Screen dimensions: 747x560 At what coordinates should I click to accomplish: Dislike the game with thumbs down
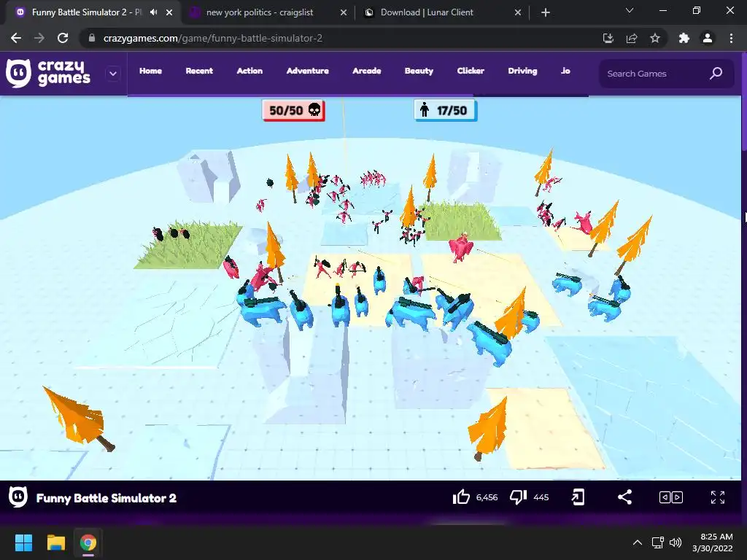(519, 497)
